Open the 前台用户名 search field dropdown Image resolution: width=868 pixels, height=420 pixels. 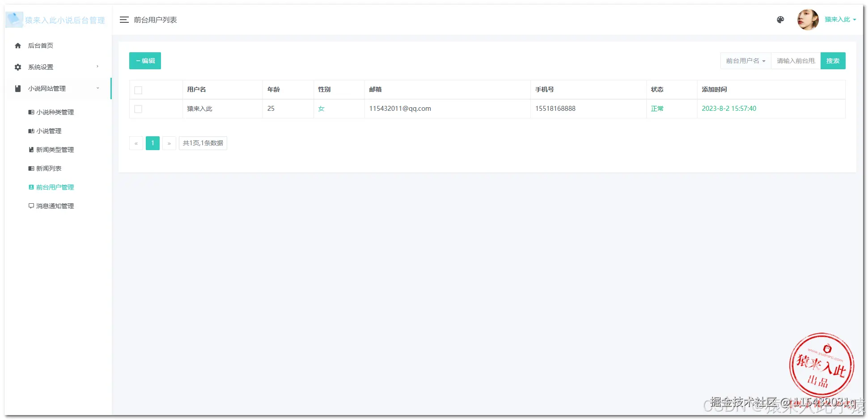coord(745,61)
